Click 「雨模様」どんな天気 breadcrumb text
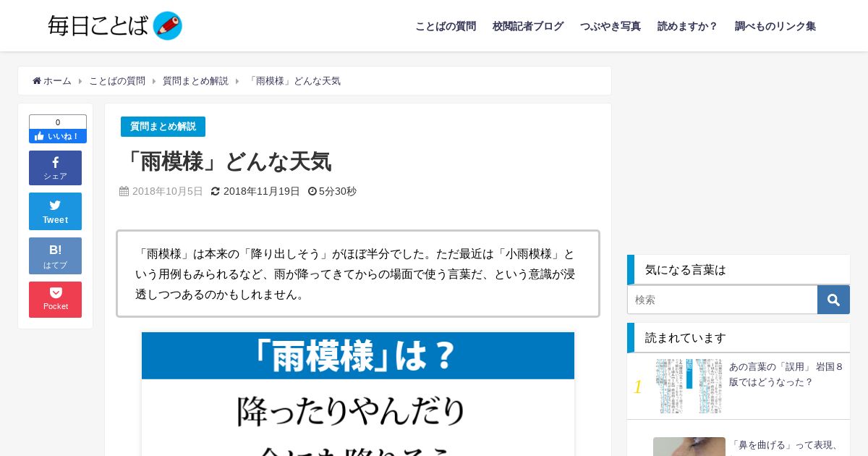 coord(294,81)
